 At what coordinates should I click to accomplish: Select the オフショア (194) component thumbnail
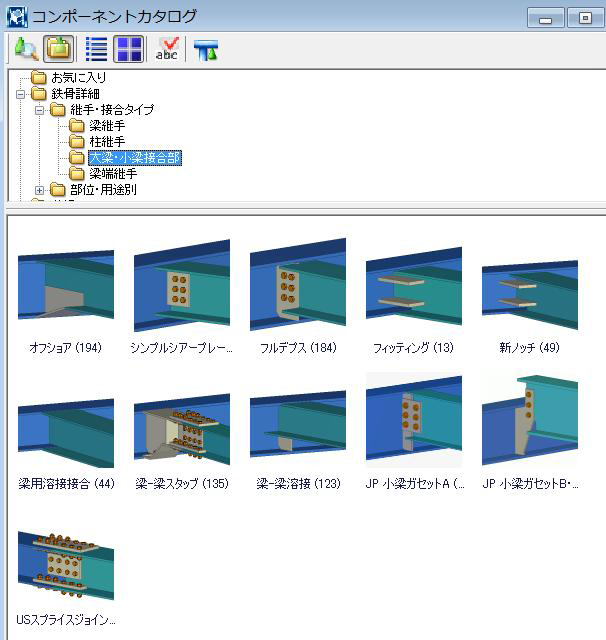65,290
